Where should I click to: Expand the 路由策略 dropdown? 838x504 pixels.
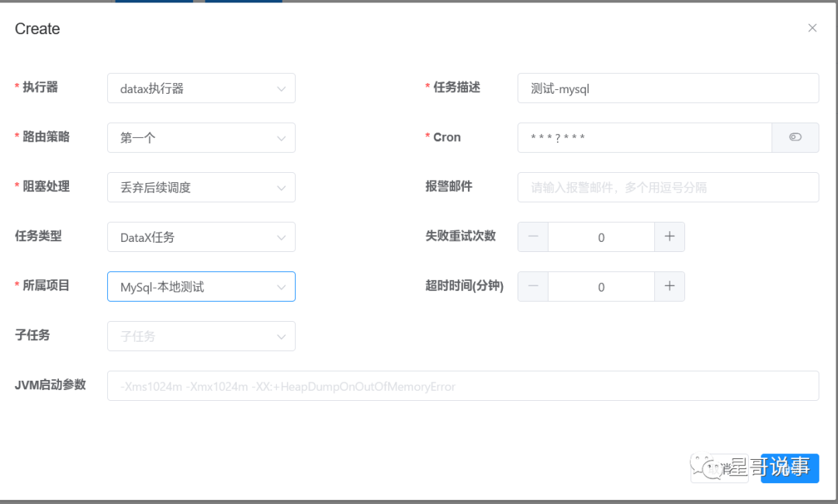(201, 138)
